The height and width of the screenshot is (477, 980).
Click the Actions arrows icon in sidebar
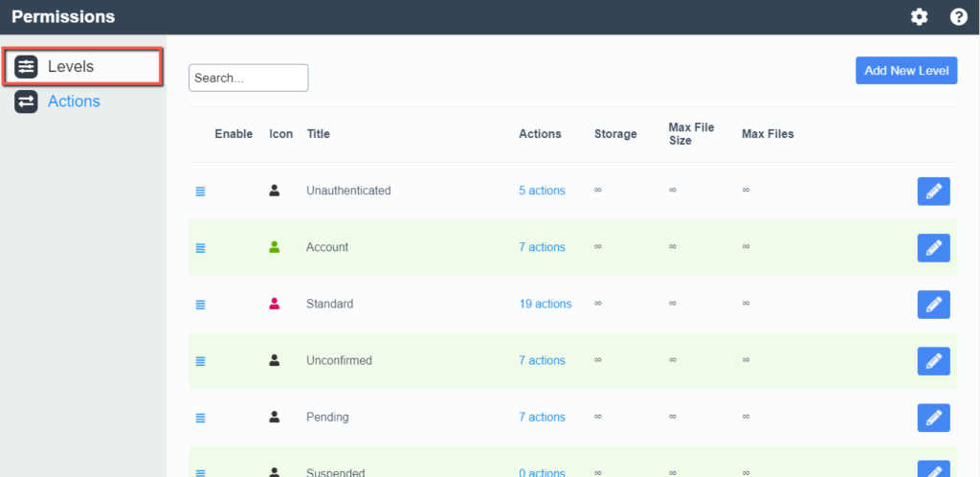click(26, 102)
